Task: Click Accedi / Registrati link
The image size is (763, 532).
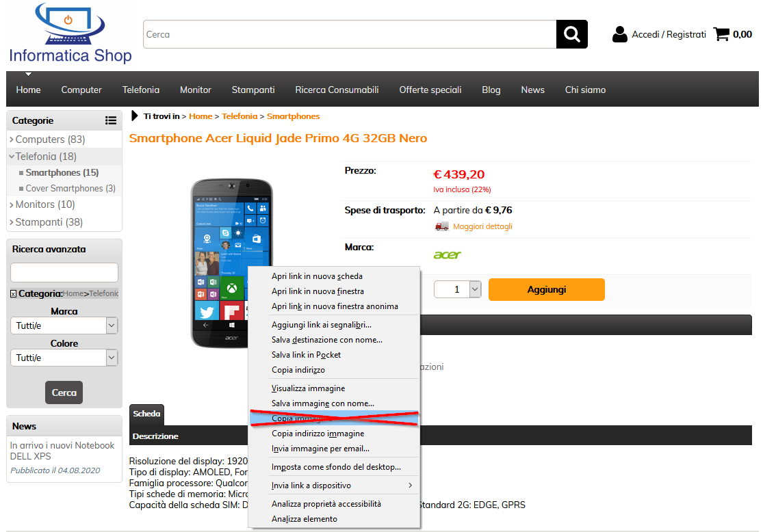Action: tap(669, 34)
